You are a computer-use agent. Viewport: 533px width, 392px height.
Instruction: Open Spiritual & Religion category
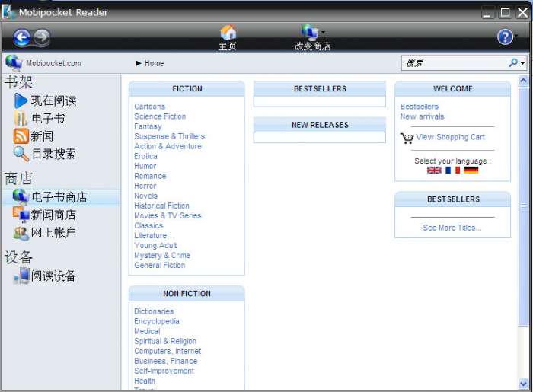click(x=165, y=341)
